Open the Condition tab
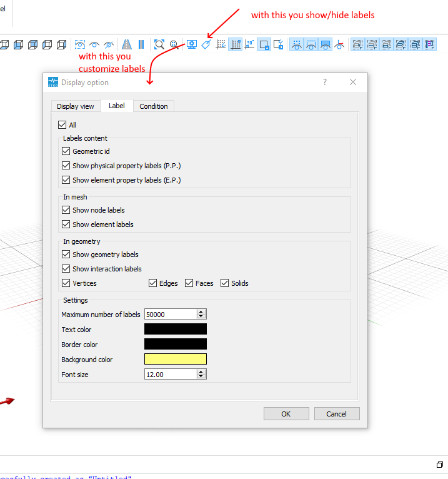 click(x=154, y=106)
